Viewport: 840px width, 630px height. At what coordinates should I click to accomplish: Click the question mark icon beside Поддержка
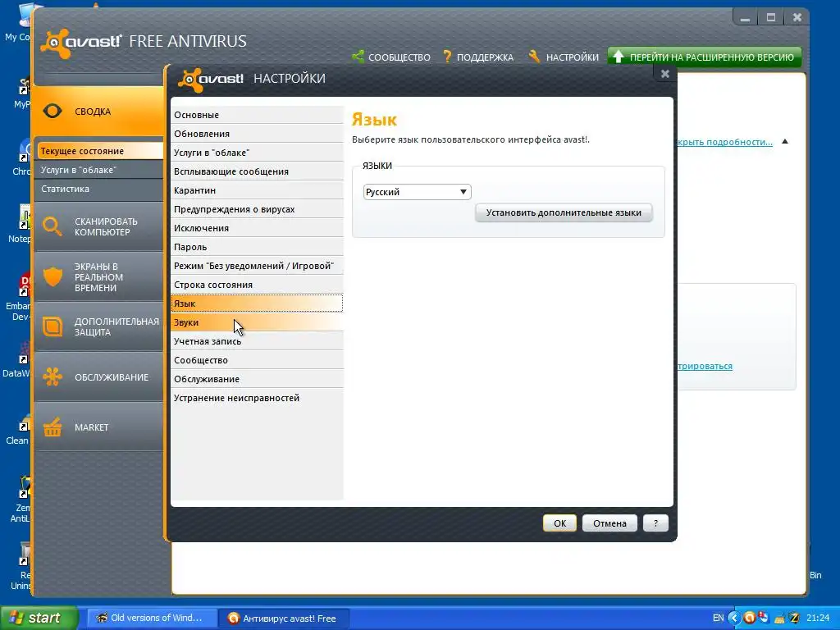(x=447, y=57)
